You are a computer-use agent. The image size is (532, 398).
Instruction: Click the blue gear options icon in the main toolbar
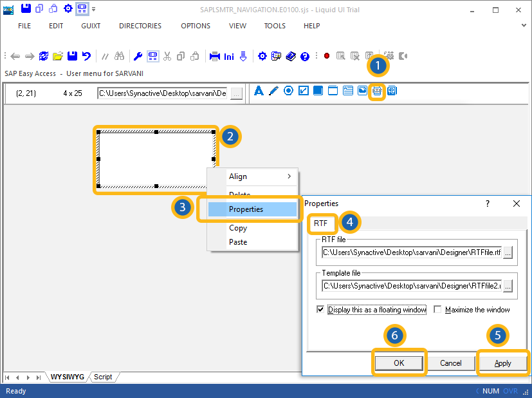coord(262,56)
